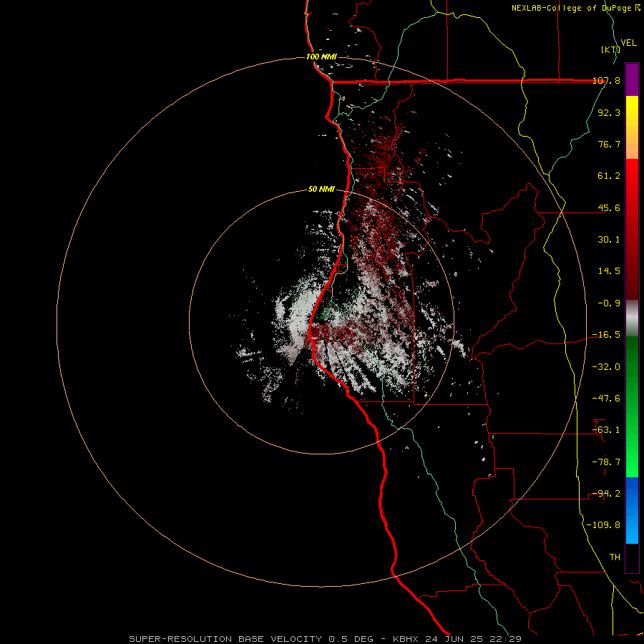Click the 50 NMI range ring label
644x644 pixels.
click(321, 190)
